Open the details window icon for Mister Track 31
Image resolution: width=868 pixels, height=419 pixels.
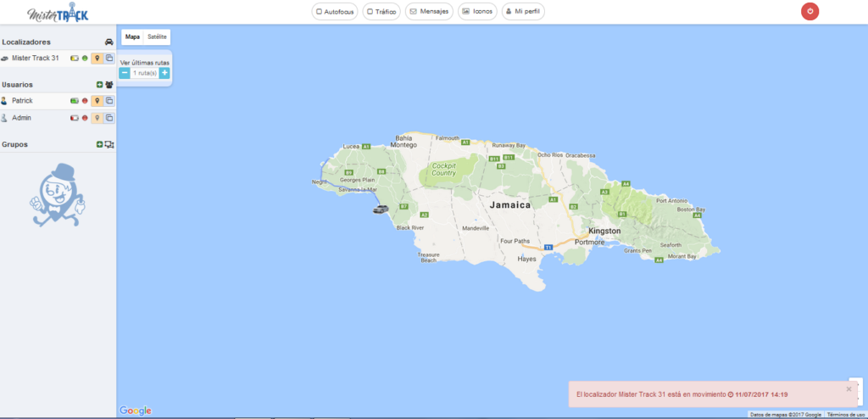tap(109, 58)
